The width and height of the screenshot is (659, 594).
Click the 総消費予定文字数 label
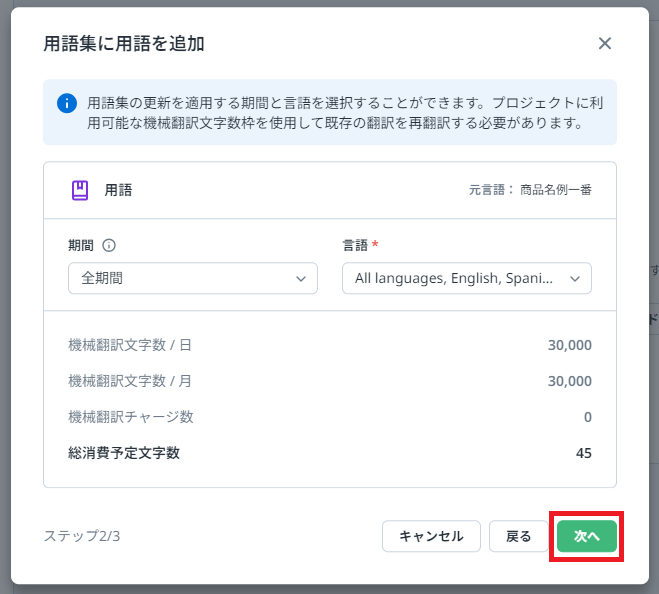click(124, 453)
